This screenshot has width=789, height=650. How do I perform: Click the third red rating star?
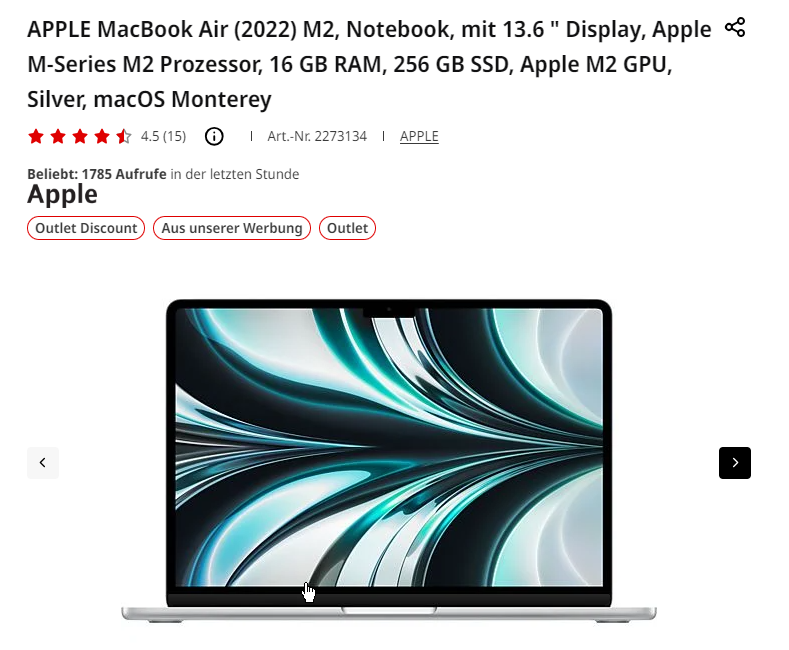(80, 136)
